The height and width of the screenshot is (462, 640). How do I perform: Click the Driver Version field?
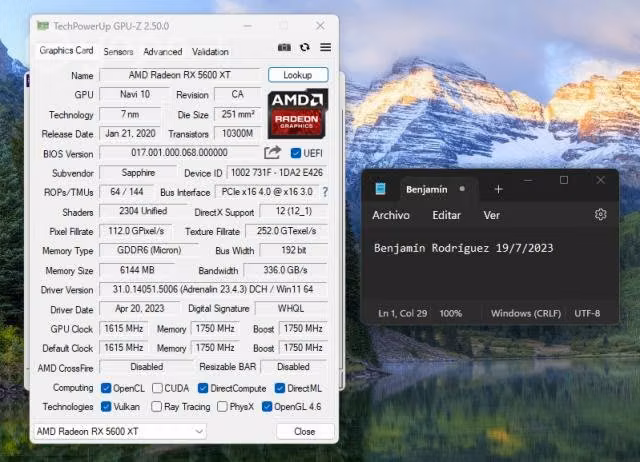pyautogui.click(x=213, y=289)
